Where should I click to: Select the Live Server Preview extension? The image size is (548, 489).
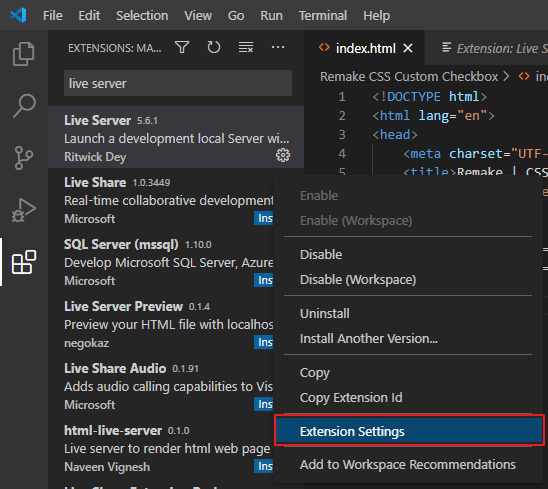point(161,323)
